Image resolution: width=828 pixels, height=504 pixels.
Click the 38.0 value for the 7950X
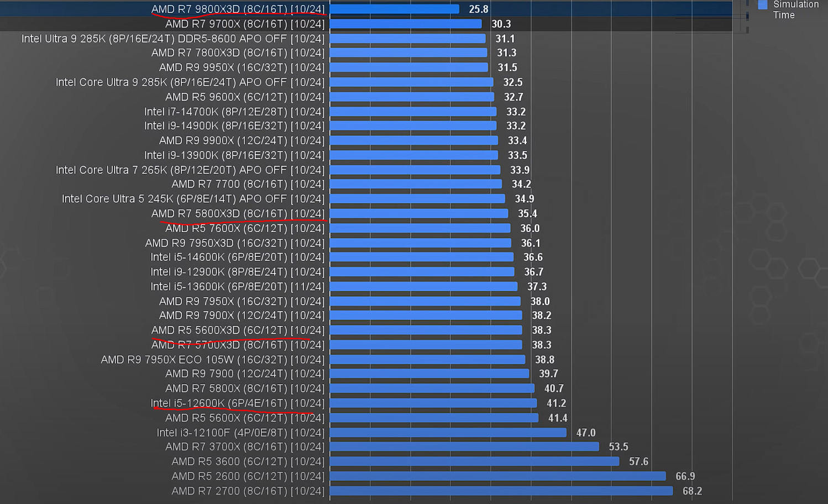[540, 301]
